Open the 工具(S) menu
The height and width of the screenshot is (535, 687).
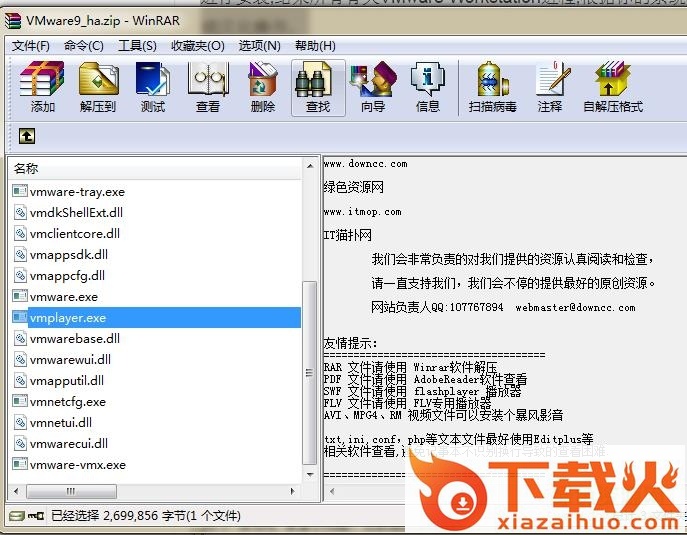click(137, 46)
